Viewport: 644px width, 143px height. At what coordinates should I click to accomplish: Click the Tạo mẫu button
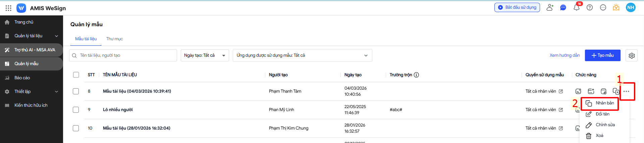click(602, 55)
